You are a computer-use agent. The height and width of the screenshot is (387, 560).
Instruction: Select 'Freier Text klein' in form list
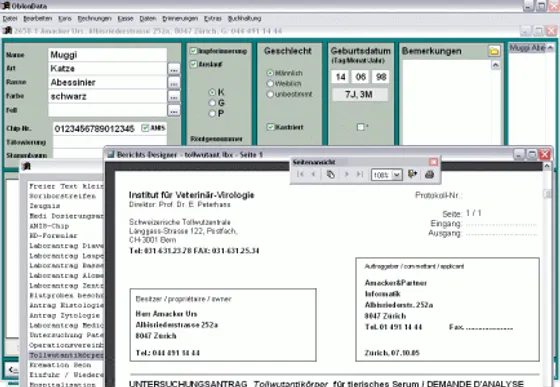66,186
